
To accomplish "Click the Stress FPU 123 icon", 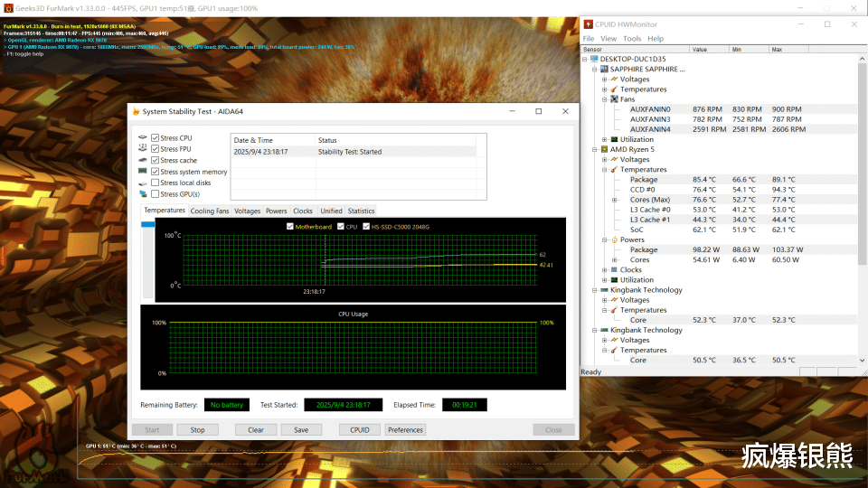I will pos(143,148).
